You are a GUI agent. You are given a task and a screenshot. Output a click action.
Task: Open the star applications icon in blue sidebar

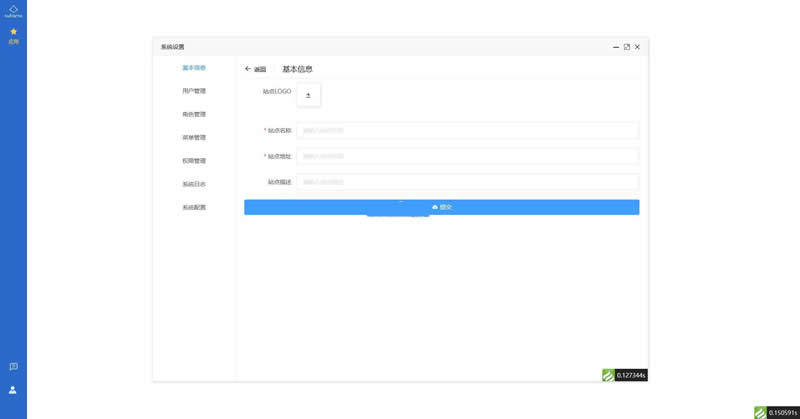13,36
